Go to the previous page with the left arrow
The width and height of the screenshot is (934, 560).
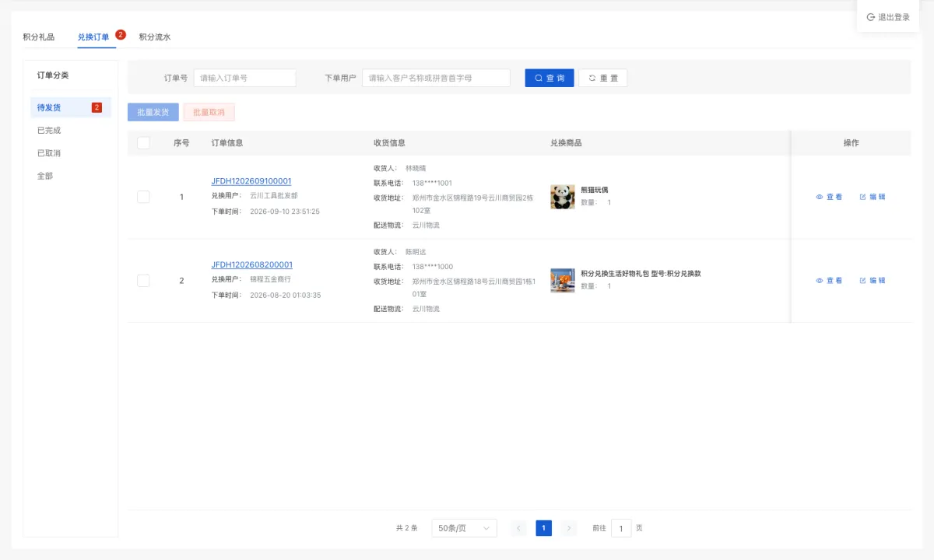pyautogui.click(x=518, y=528)
